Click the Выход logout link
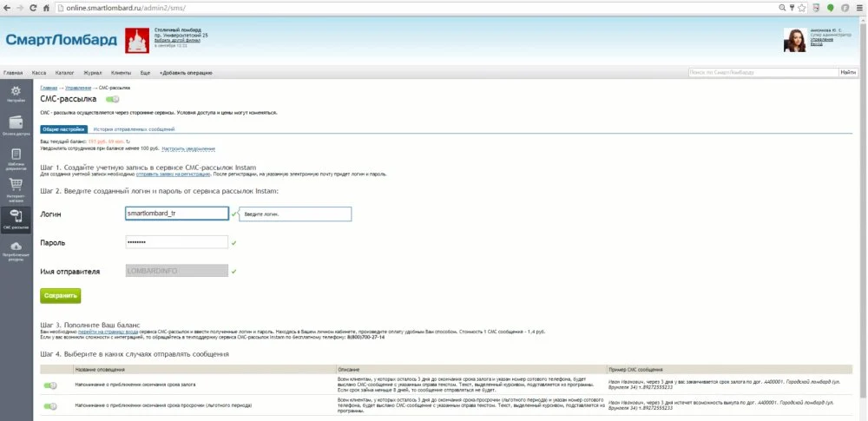The width and height of the screenshot is (868, 421). (816, 43)
